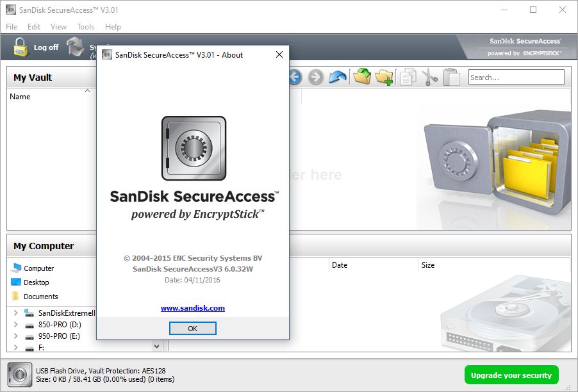Image resolution: width=578 pixels, height=392 pixels.
Task: Open the www.sandisk.com link
Action: pos(193,308)
